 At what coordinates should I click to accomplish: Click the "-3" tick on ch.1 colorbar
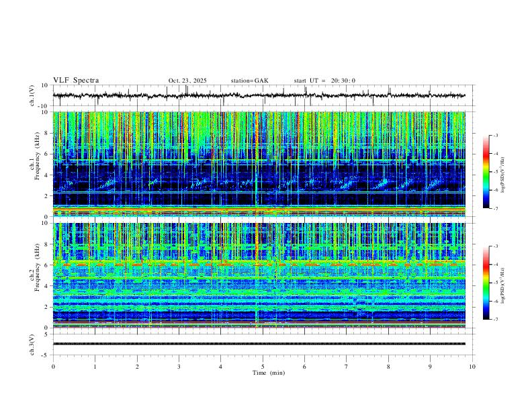(496, 135)
